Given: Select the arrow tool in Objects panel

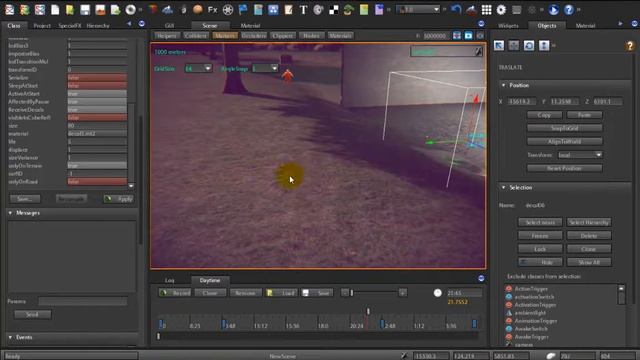Looking at the screenshot, I should click(499, 45).
